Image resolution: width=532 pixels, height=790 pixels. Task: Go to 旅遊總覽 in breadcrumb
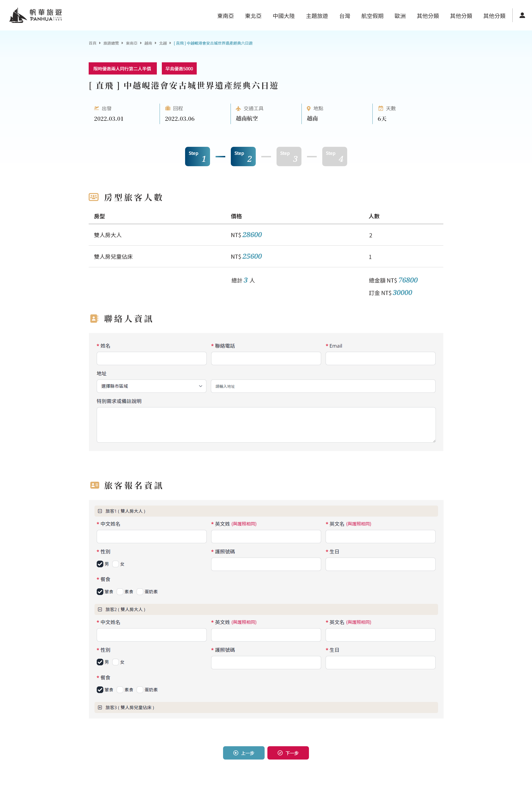pos(111,43)
